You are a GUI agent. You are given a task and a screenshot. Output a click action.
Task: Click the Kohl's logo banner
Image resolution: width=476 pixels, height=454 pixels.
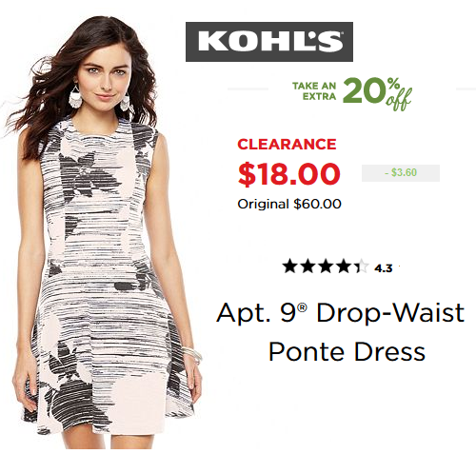click(269, 42)
